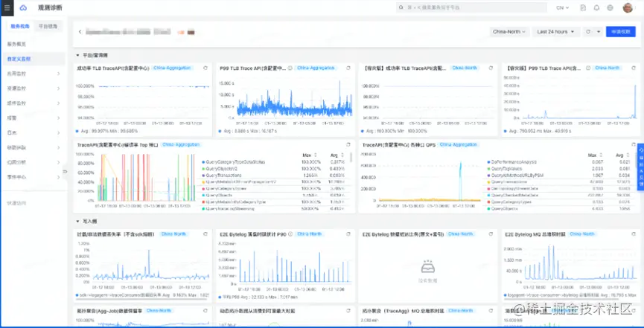
Task: Toggle QueryCategoryTypeDataStatus legend series
Action: pyautogui.click(x=233, y=162)
